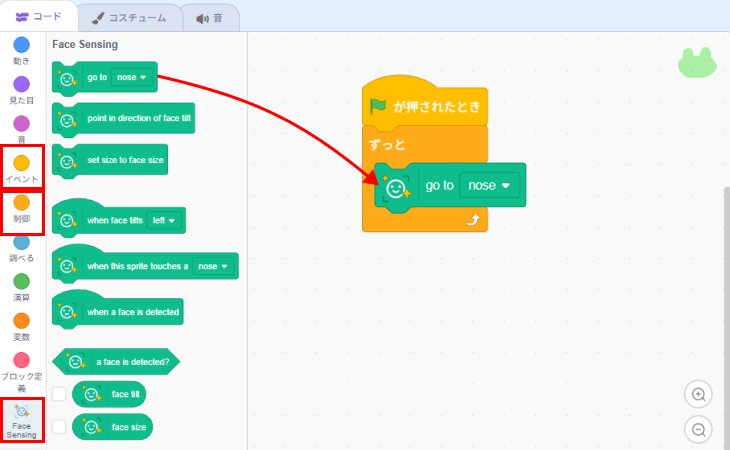Screen dimensions: 730x450
Task: Open nose dropdown in palette go to block
Action: (x=132, y=77)
